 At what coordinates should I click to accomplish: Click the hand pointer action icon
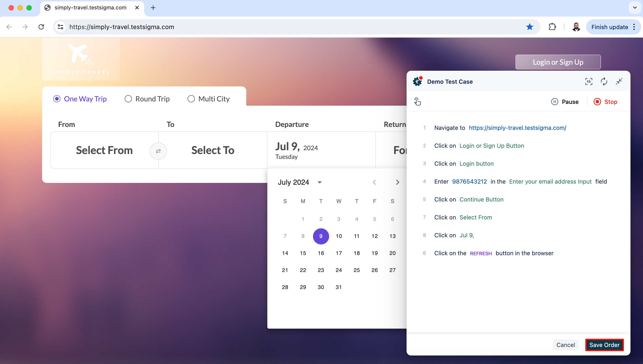point(418,102)
